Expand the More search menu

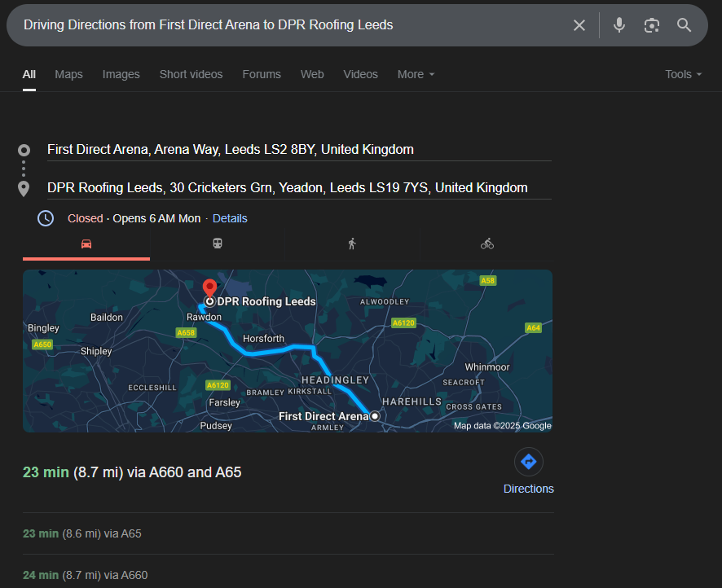(416, 75)
